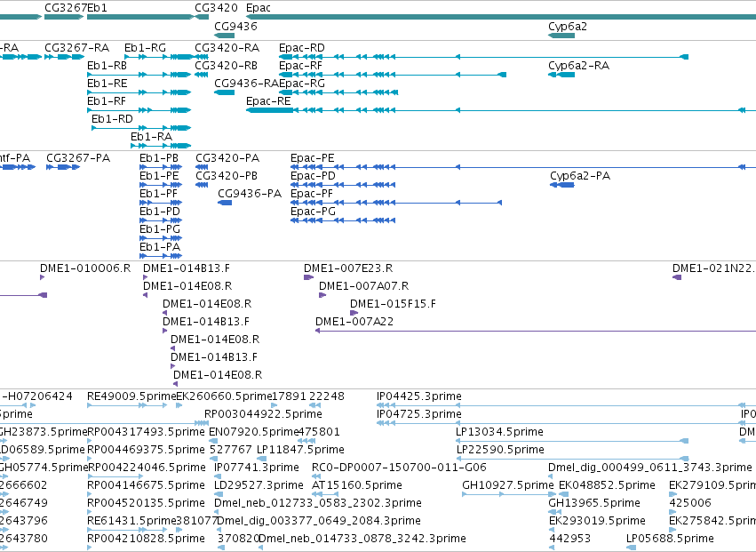Open the Eb1-RB transcript
The width and height of the screenshot is (756, 552).
[x=139, y=75]
